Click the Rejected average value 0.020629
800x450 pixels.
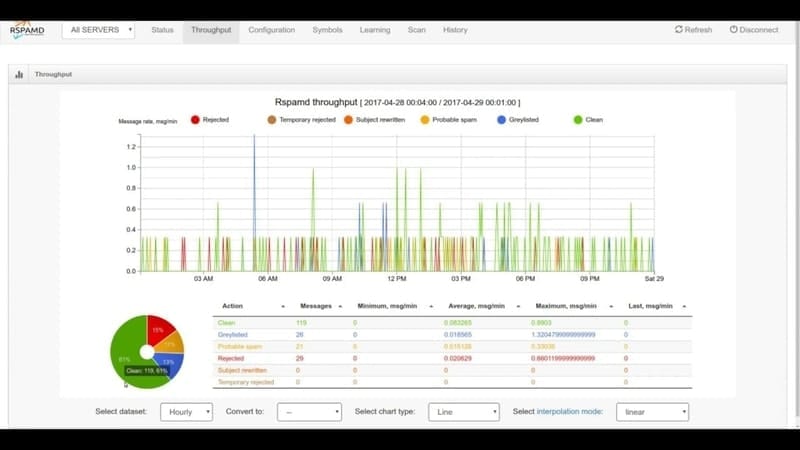(458, 358)
